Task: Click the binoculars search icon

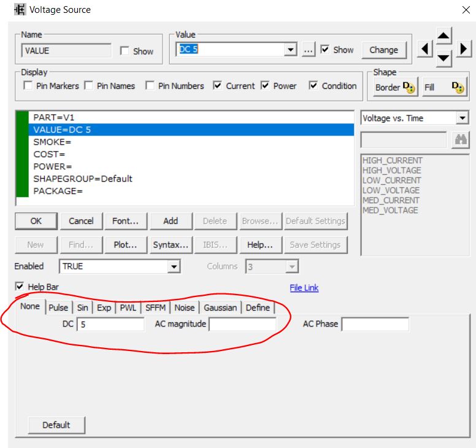Action: [461, 140]
